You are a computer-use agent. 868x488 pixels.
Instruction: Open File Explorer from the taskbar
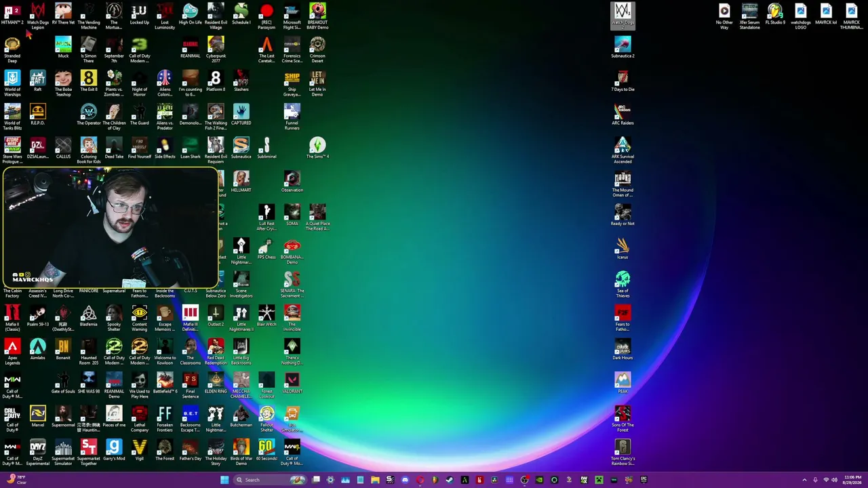tap(375, 480)
